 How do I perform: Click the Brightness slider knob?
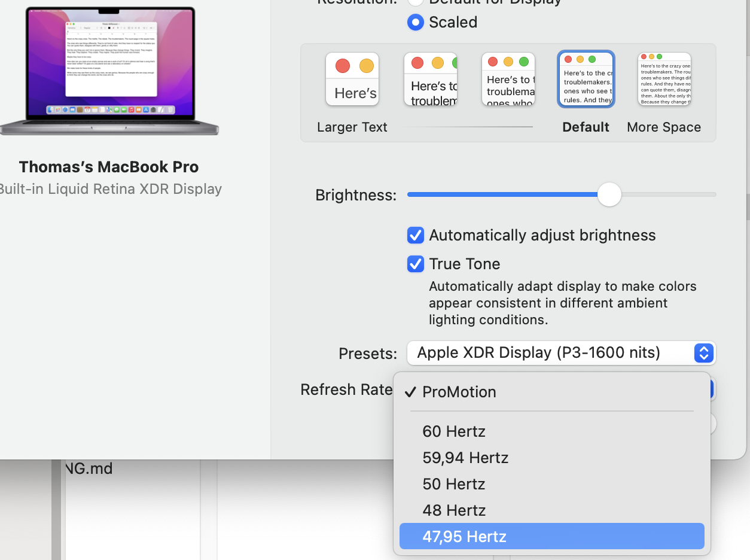609,194
